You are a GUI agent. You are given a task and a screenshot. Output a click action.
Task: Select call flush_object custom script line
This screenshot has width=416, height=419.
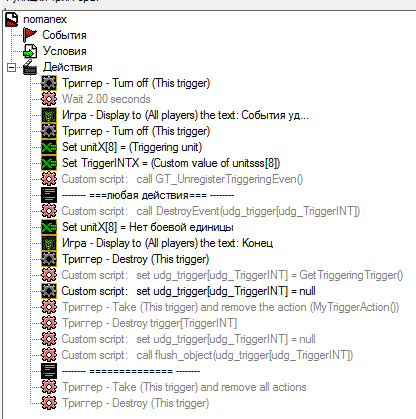point(207,355)
